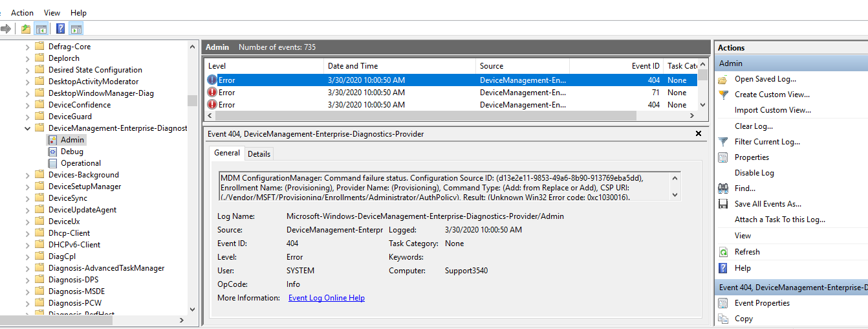Image resolution: width=868 pixels, height=329 pixels.
Task: Click the Find binoculars icon
Action: (723, 188)
